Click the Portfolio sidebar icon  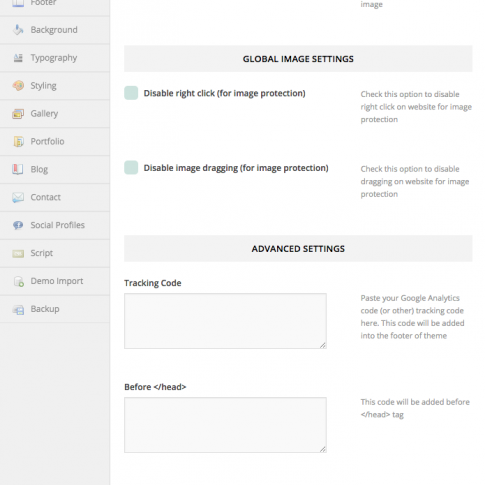click(18, 141)
